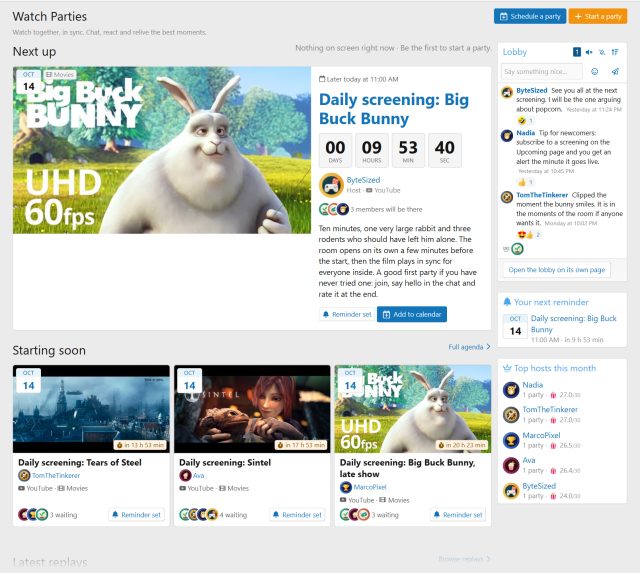Viewport: 640px width, 573px height.
Task: Click 'Open the lobby on its own page'
Action: pyautogui.click(x=556, y=270)
